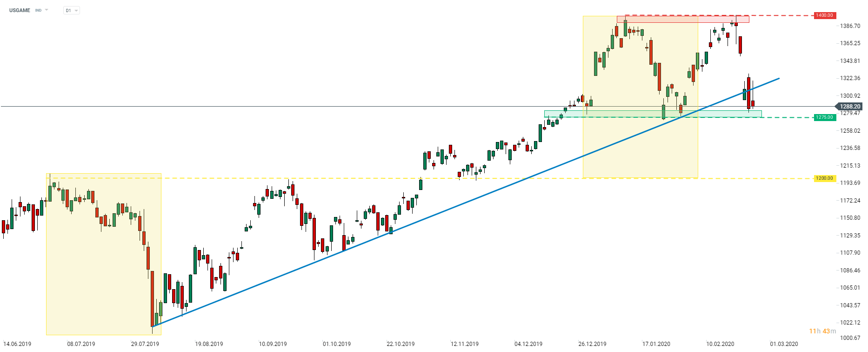Screen dimensions: 868x352
Task: Click the 1386.70 price axis label
Action: (850, 26)
